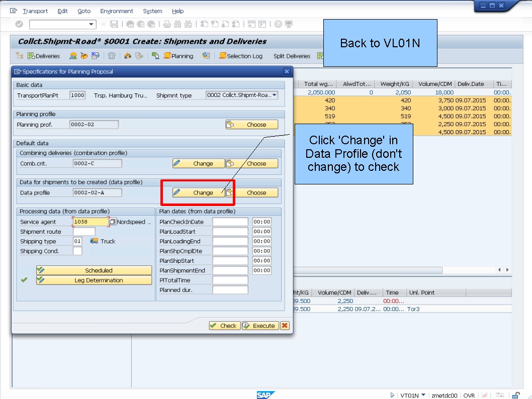Image resolution: width=532 pixels, height=399 pixels.
Task: Open the Deliveries toolbar function
Action: pyautogui.click(x=43, y=56)
